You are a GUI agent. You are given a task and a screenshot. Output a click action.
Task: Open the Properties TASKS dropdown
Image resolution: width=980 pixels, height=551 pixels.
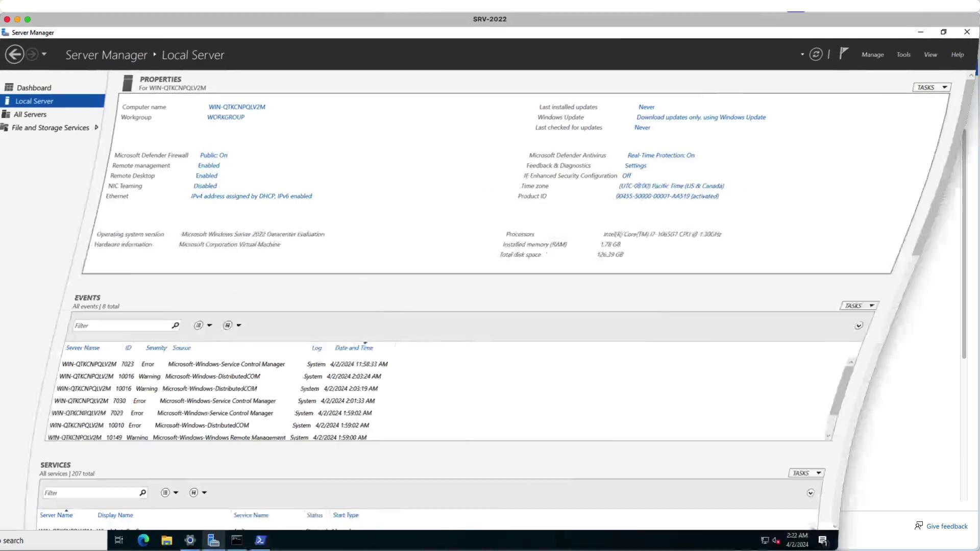(932, 87)
